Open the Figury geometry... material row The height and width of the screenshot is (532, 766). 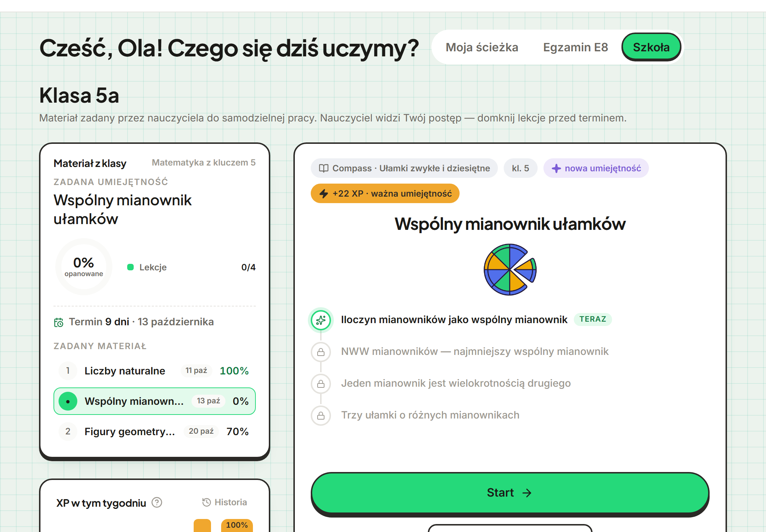click(x=155, y=432)
